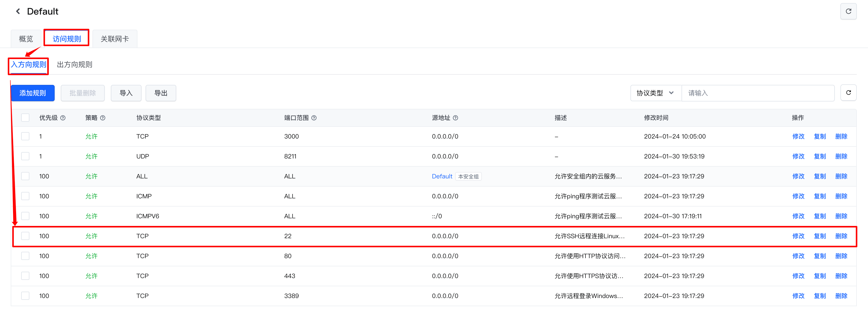
Task: Click the 添加规则 button
Action: (33, 93)
